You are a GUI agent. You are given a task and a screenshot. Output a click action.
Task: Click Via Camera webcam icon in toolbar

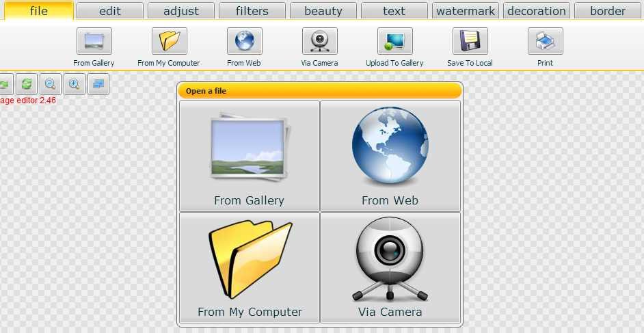[x=319, y=42]
